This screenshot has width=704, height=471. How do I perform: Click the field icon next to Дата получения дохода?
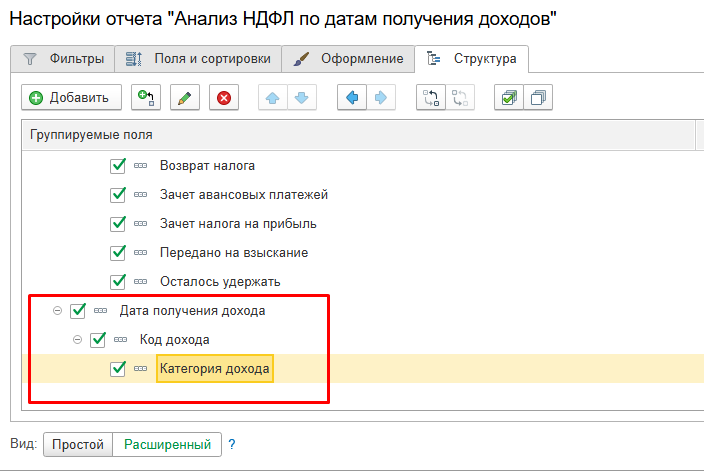point(101,311)
